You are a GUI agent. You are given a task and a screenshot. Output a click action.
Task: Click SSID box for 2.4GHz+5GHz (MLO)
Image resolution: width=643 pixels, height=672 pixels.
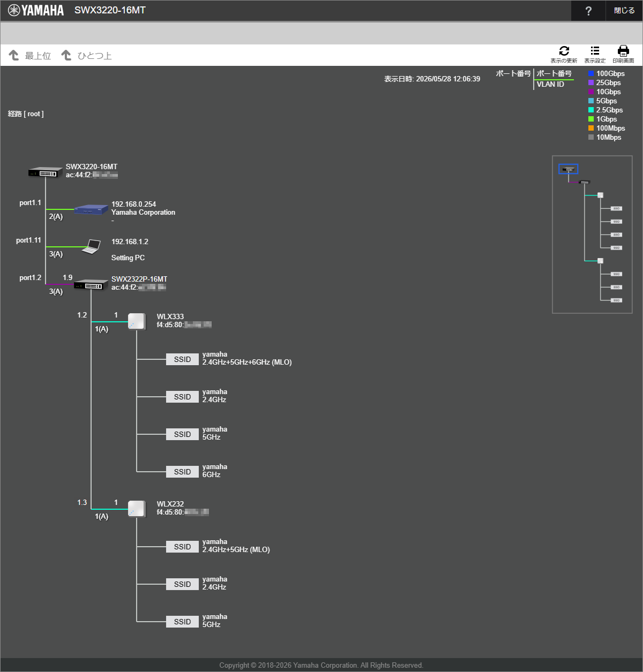click(x=182, y=547)
